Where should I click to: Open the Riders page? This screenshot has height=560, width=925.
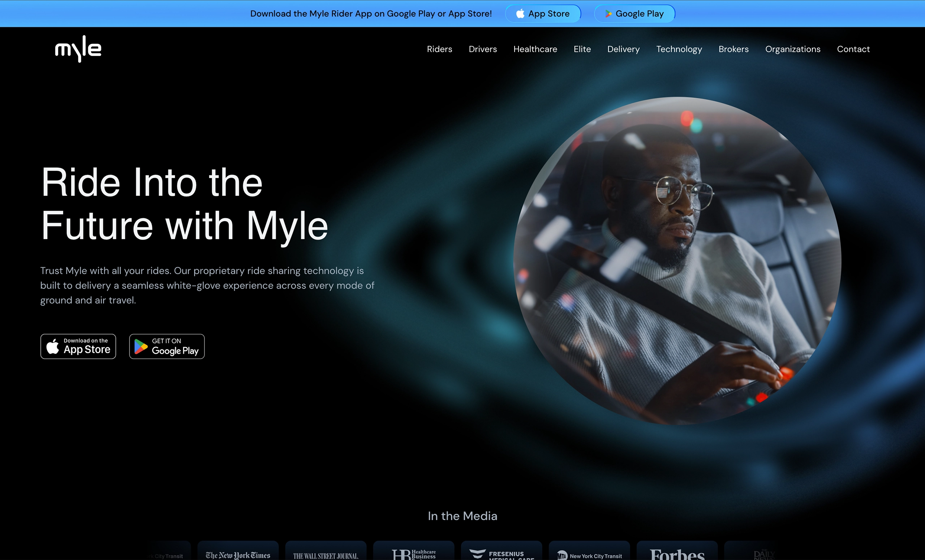(x=439, y=49)
